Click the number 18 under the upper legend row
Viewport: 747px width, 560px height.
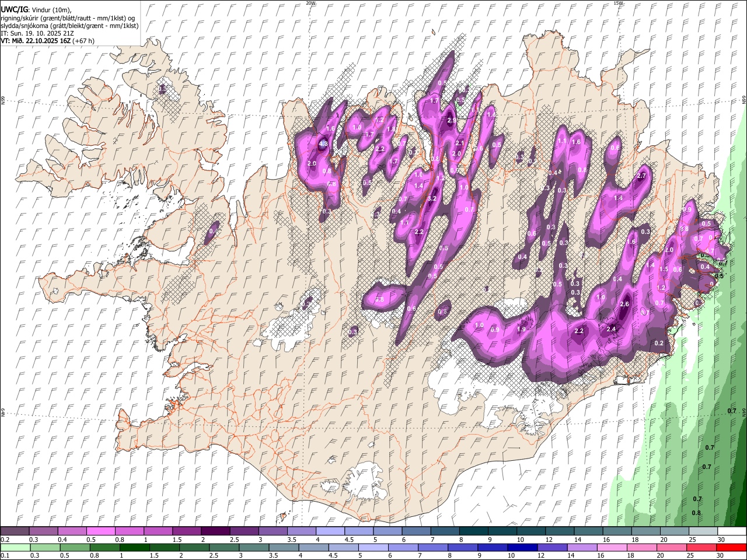pos(634,540)
